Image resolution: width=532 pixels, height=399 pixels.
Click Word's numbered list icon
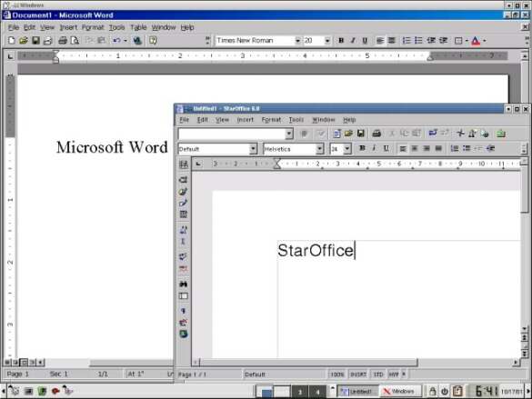[407, 41]
